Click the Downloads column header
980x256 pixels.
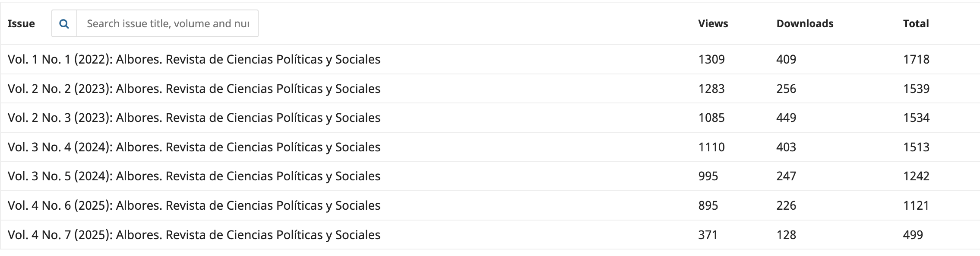tap(805, 24)
